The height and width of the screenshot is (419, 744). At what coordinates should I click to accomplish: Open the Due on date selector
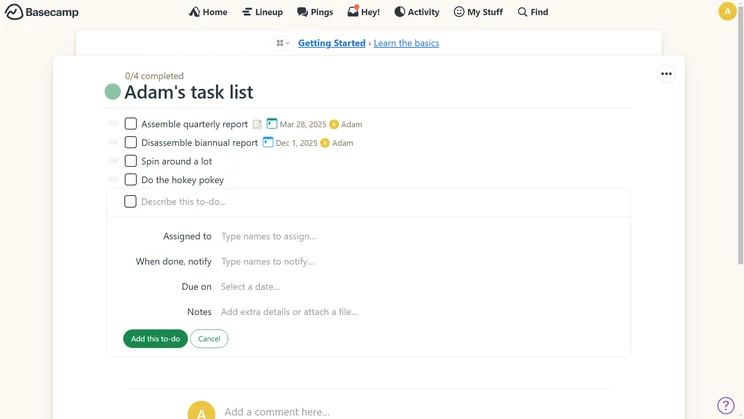tap(421, 287)
